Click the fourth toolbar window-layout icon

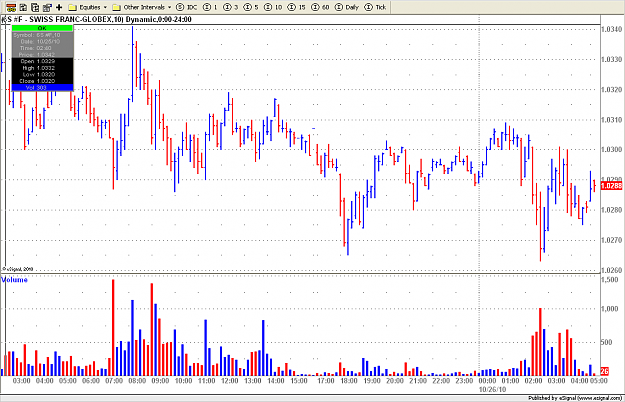coord(47,7)
